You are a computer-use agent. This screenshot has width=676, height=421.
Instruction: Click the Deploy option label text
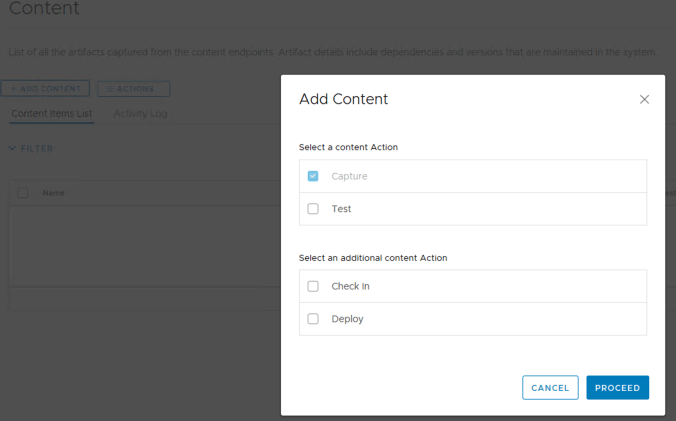coord(347,319)
